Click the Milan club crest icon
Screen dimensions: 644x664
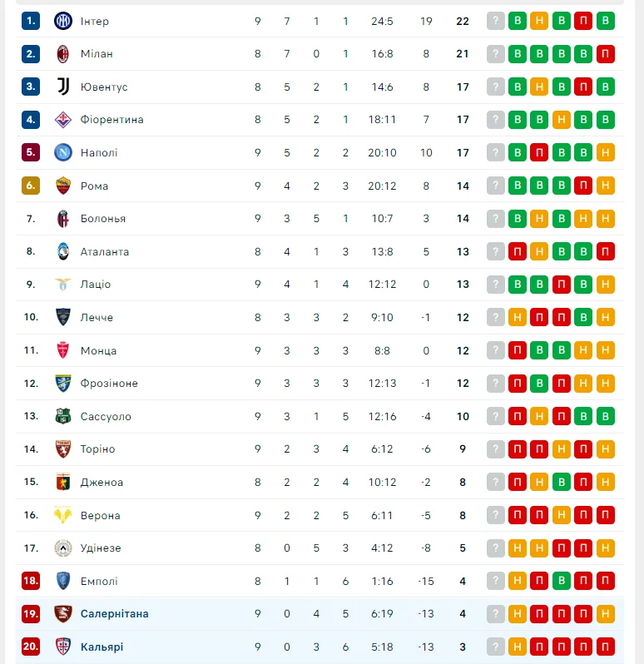[63, 54]
